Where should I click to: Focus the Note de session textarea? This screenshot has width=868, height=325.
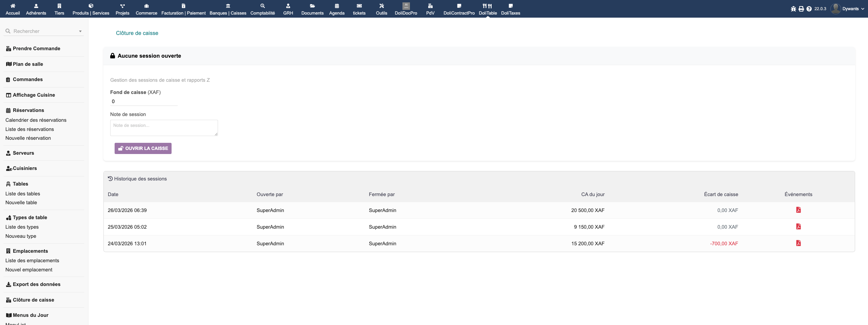tap(164, 128)
